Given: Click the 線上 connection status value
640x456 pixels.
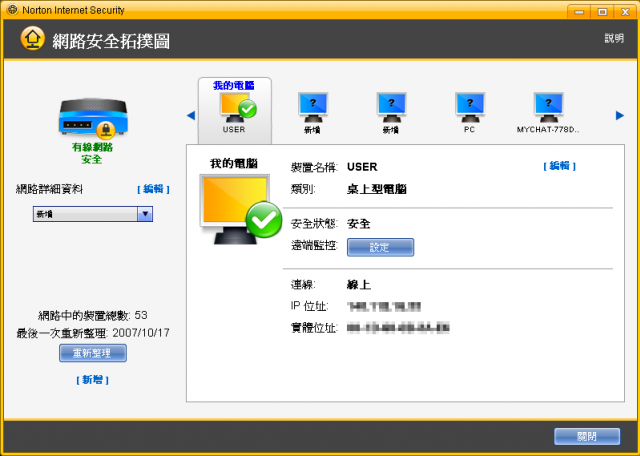Looking at the screenshot, I should click(x=359, y=285).
